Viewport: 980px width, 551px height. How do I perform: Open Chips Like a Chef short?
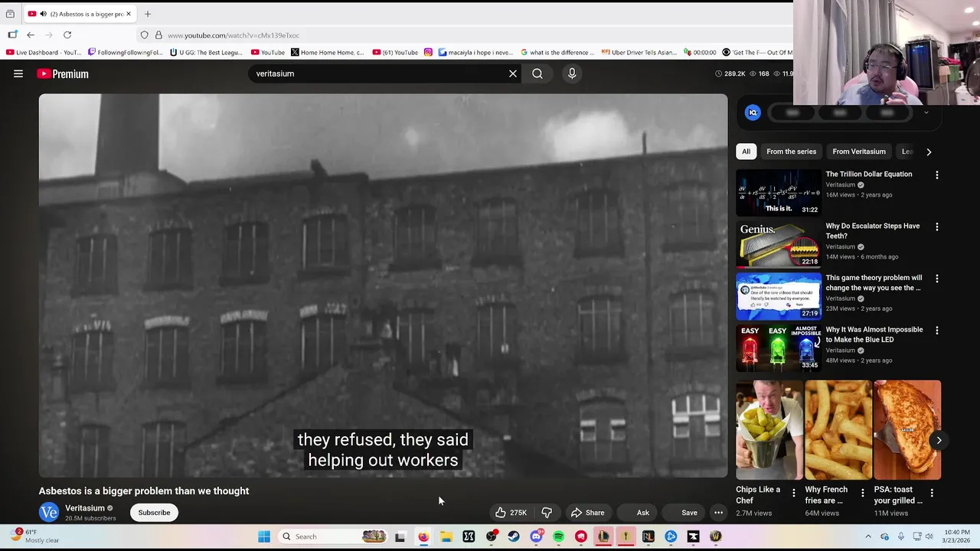pyautogui.click(x=769, y=430)
